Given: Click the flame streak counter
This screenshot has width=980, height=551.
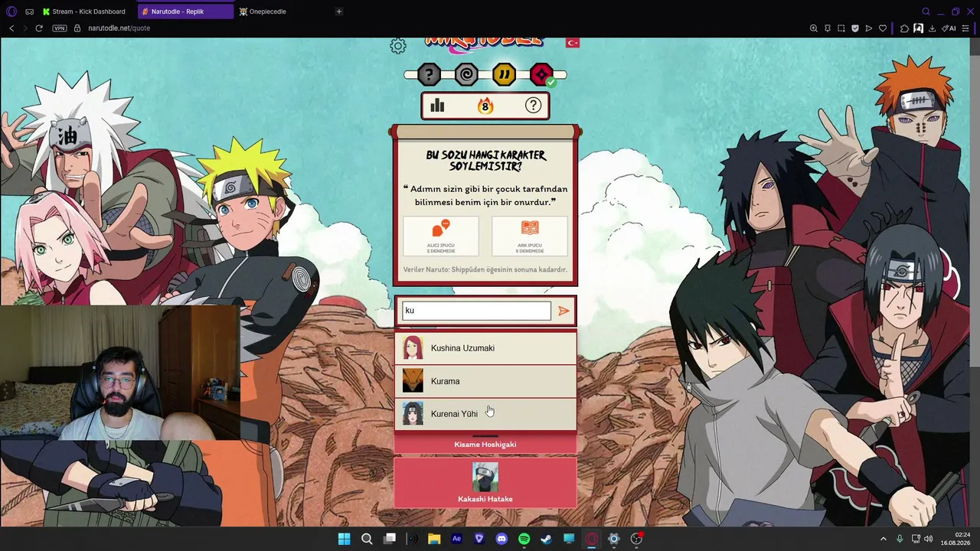Looking at the screenshot, I should point(485,106).
